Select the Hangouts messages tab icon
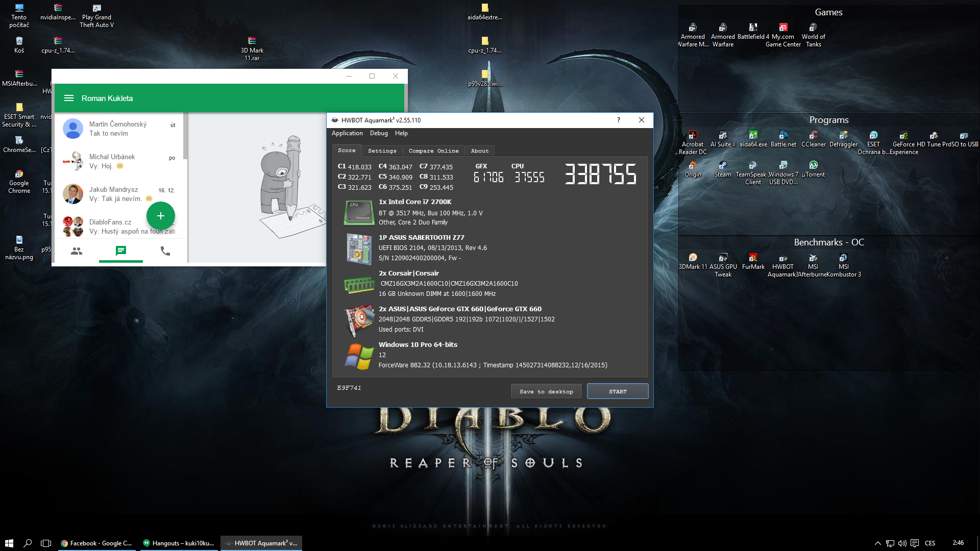The height and width of the screenshot is (551, 980). click(x=121, y=251)
